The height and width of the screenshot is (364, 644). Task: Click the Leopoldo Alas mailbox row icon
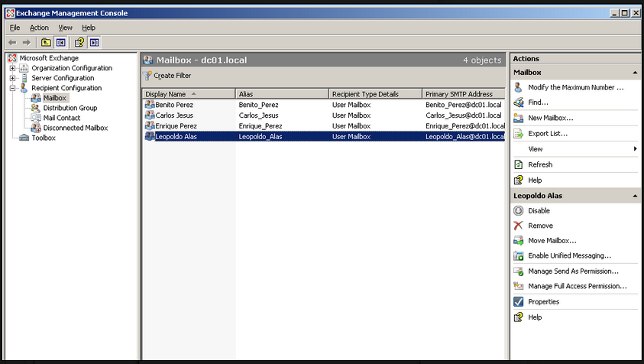(x=150, y=136)
